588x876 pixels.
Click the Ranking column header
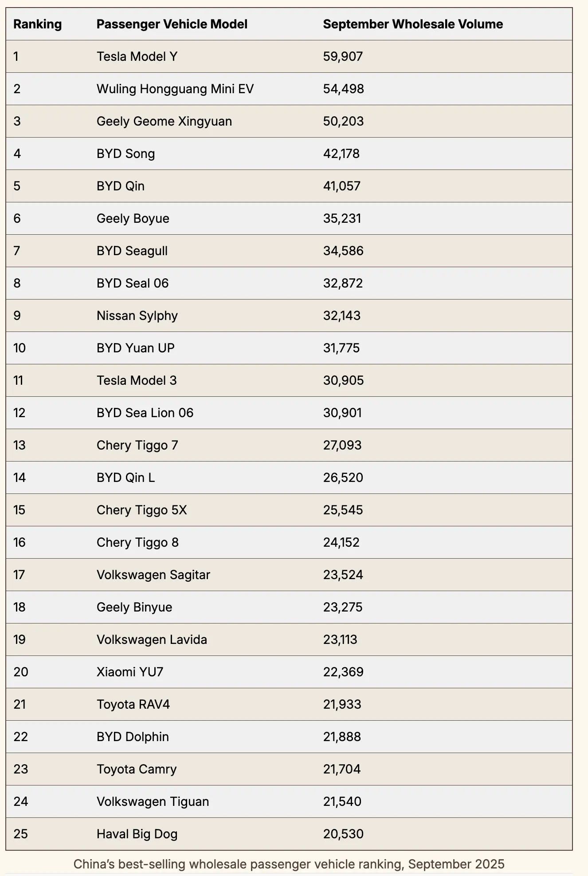pos(38,24)
